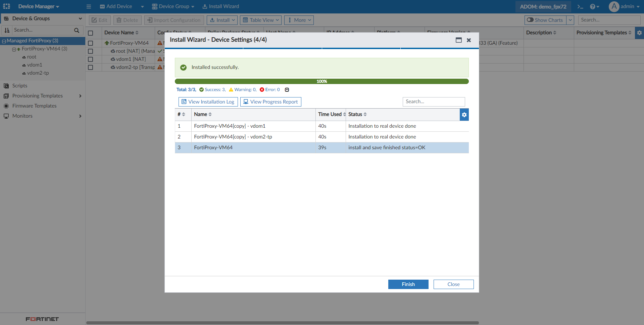Open the Table View dropdown
Image resolution: width=644 pixels, height=325 pixels.
(x=261, y=20)
